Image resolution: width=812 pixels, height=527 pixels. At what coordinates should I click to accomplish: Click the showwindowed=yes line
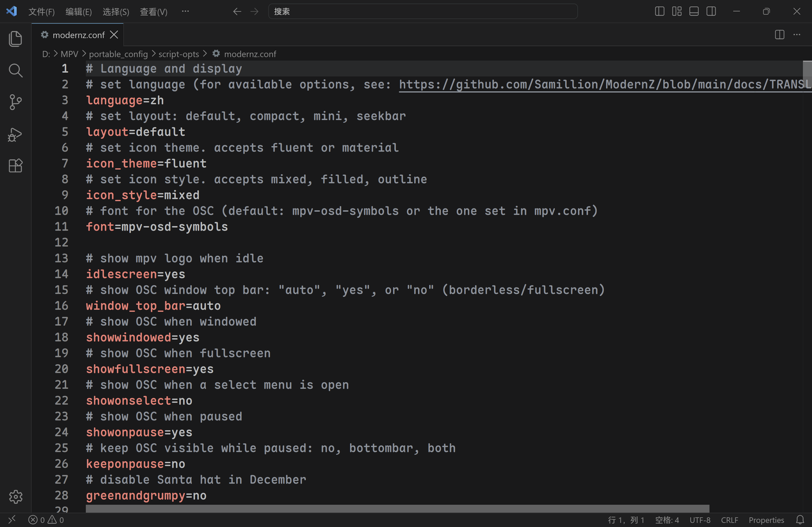[x=143, y=337]
